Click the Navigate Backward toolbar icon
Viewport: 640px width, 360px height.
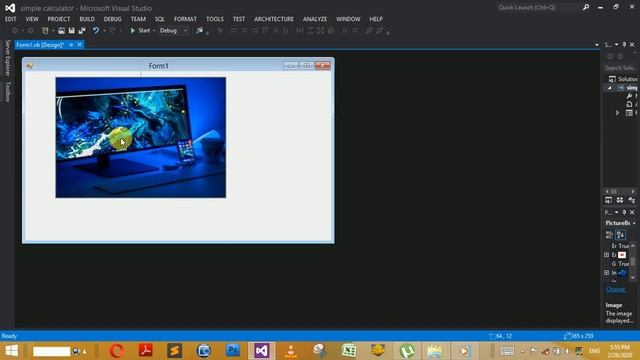[15, 31]
